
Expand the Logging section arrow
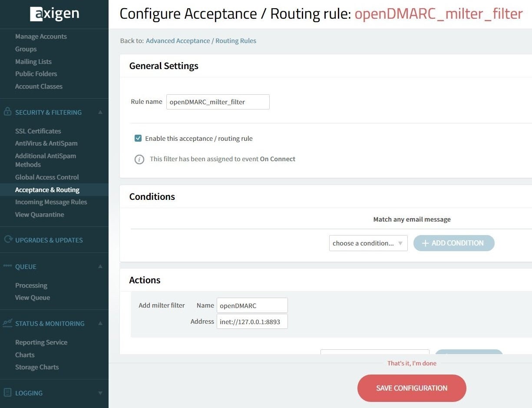[100, 393]
